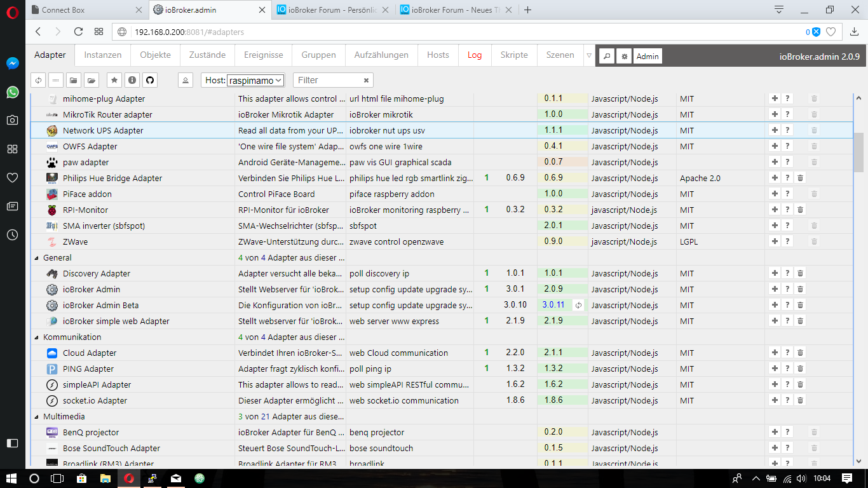Image resolution: width=868 pixels, height=488 pixels.
Task: Open system settings gear in header bar
Action: point(625,57)
